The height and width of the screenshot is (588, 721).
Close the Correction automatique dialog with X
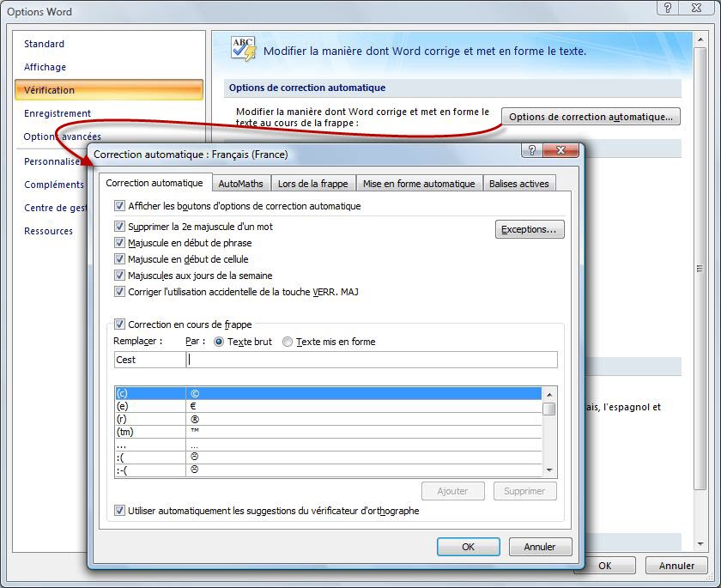[561, 150]
